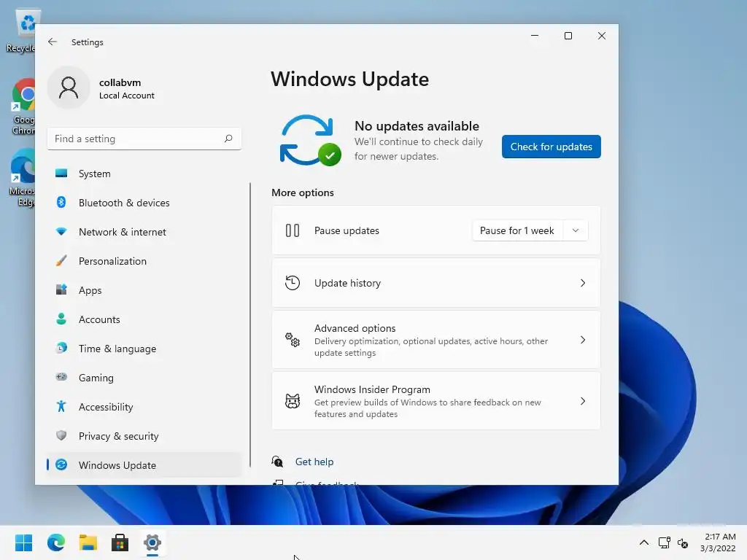This screenshot has width=747, height=560.
Task: Click the Windows Insider cat icon
Action: [293, 401]
